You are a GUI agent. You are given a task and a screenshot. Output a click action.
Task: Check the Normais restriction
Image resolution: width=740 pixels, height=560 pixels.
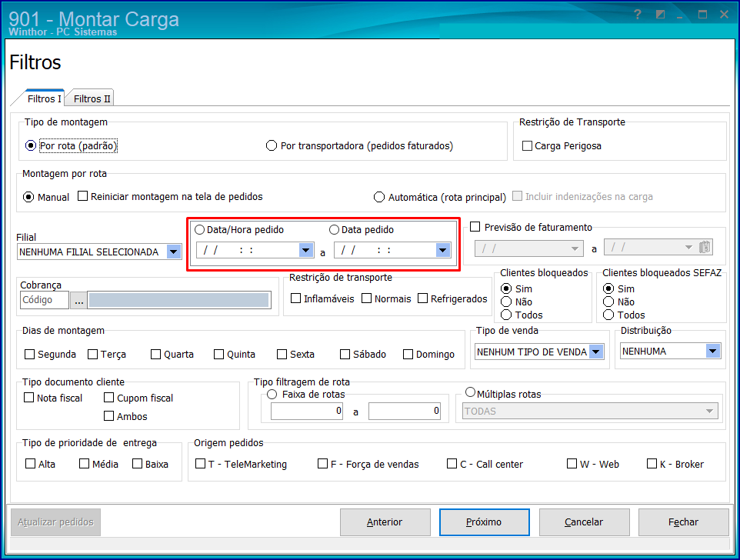(x=366, y=298)
